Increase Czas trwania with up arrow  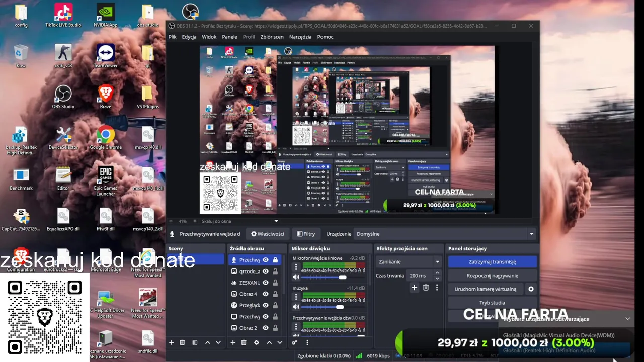(x=437, y=273)
